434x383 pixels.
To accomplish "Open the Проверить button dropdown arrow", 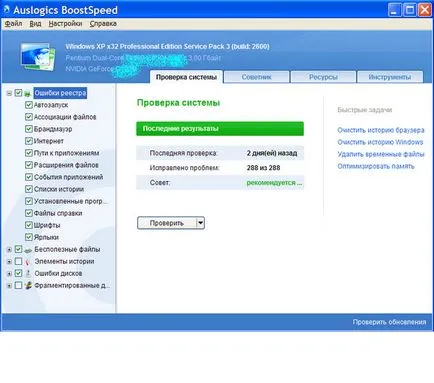I will tap(200, 223).
